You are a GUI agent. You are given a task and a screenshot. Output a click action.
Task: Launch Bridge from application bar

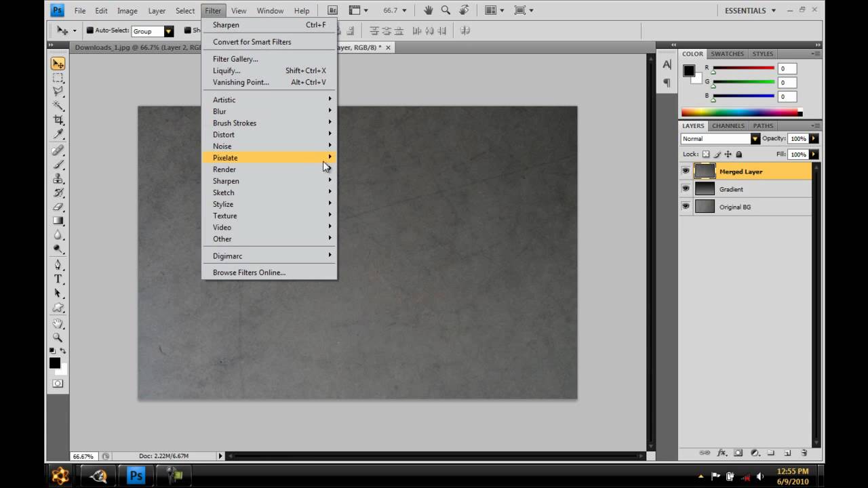pyautogui.click(x=332, y=10)
